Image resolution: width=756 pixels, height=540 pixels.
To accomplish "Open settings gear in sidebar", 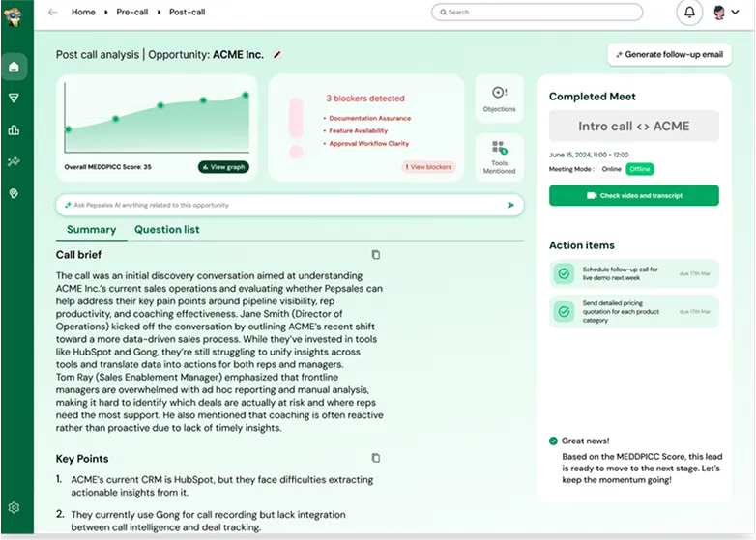I will click(x=14, y=507).
